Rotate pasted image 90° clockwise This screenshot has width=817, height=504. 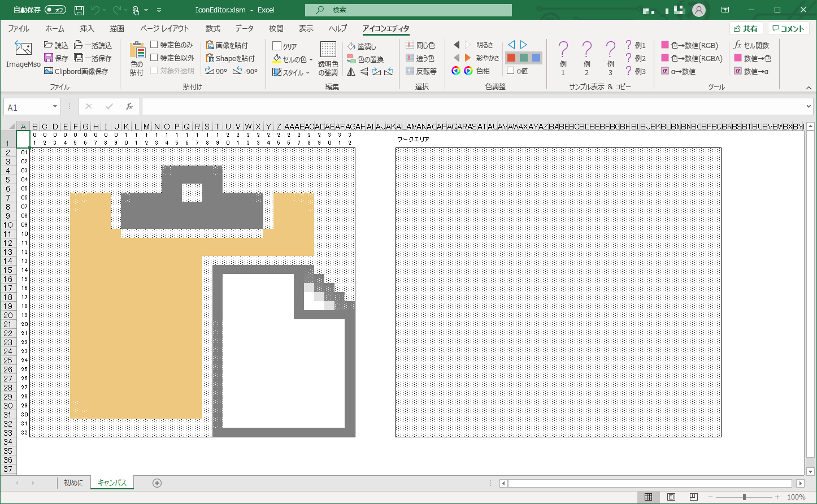(x=216, y=71)
